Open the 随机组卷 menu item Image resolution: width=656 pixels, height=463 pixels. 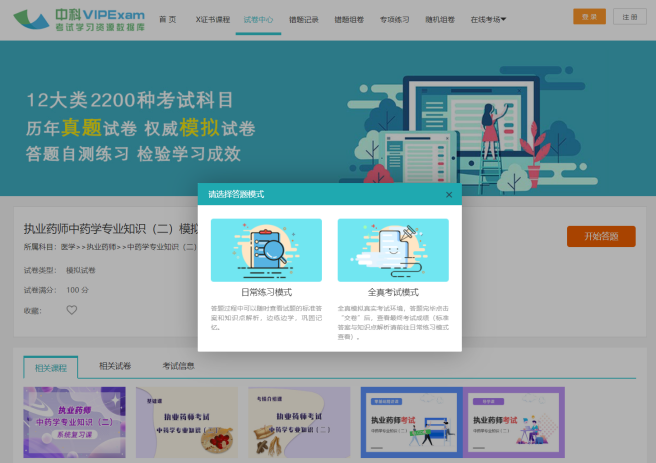[440, 19]
